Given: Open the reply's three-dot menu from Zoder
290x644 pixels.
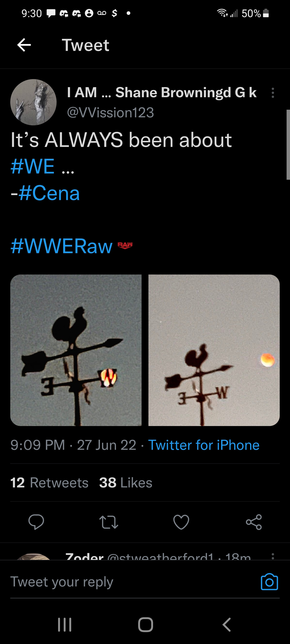Looking at the screenshot, I should 273,556.
